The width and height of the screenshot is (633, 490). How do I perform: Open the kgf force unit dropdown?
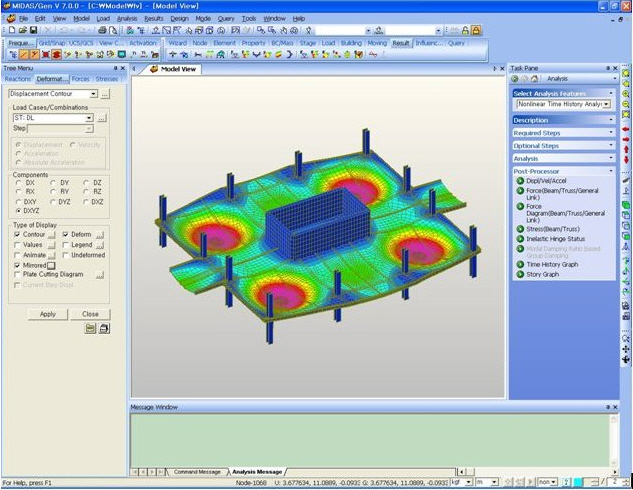tap(468, 482)
